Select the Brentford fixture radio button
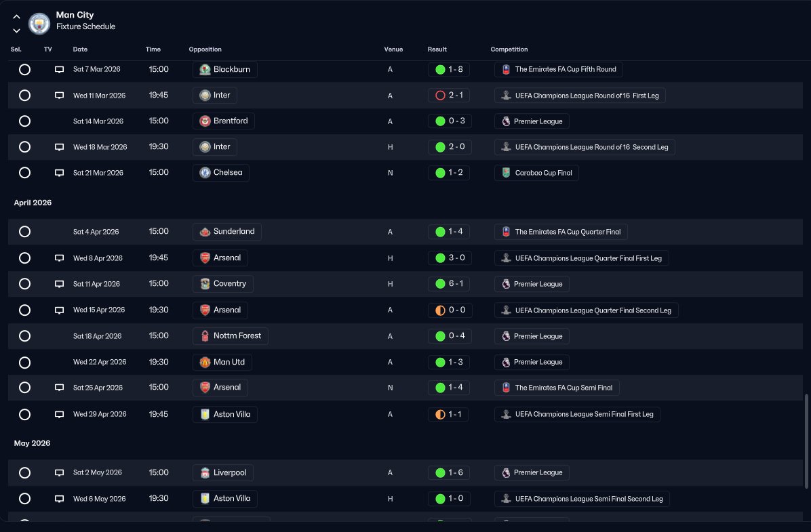The image size is (811, 532). click(x=24, y=121)
